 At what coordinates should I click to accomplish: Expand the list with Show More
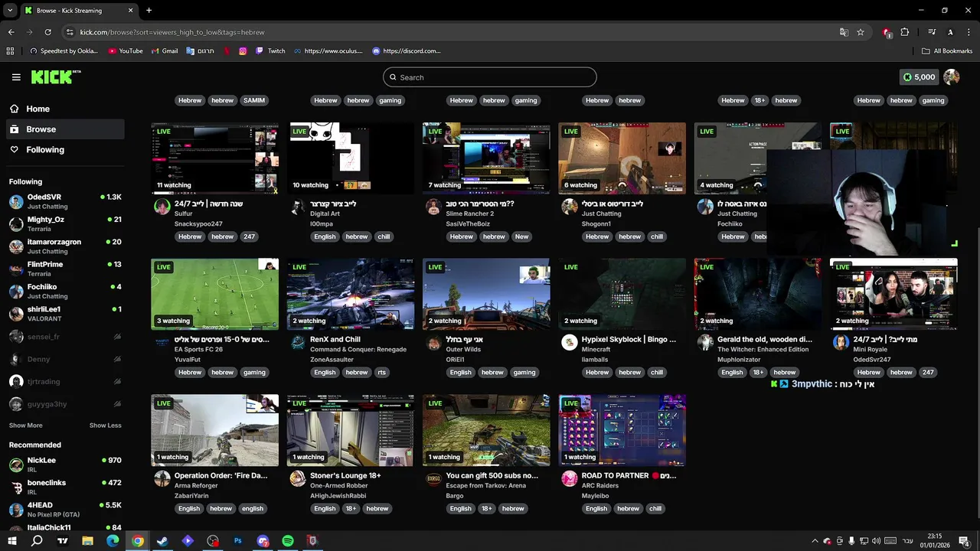click(x=25, y=425)
